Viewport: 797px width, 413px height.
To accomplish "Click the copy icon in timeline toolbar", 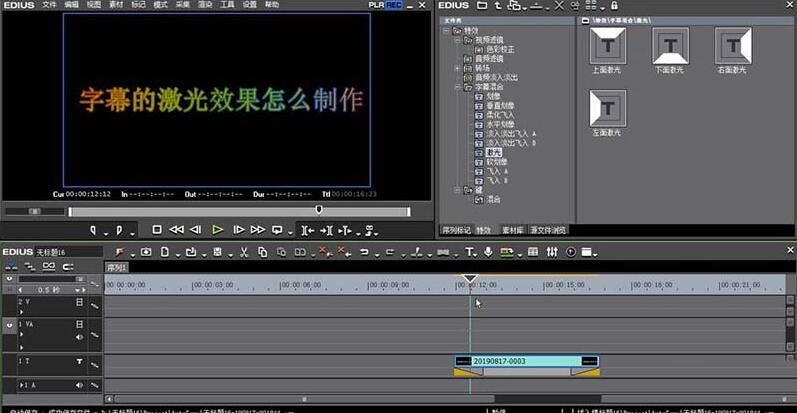I will click(262, 252).
